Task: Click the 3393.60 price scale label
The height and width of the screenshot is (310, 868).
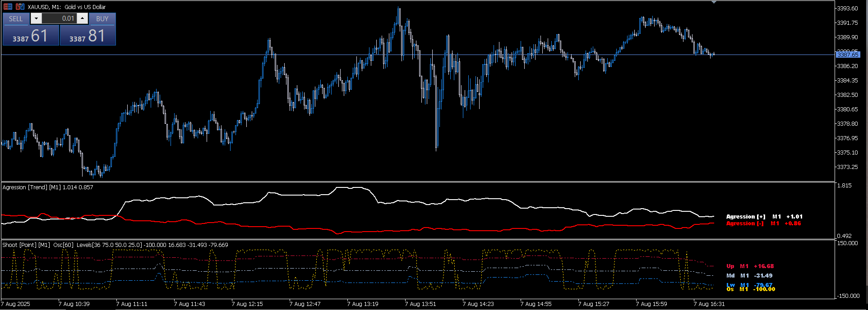Action: coord(847,9)
